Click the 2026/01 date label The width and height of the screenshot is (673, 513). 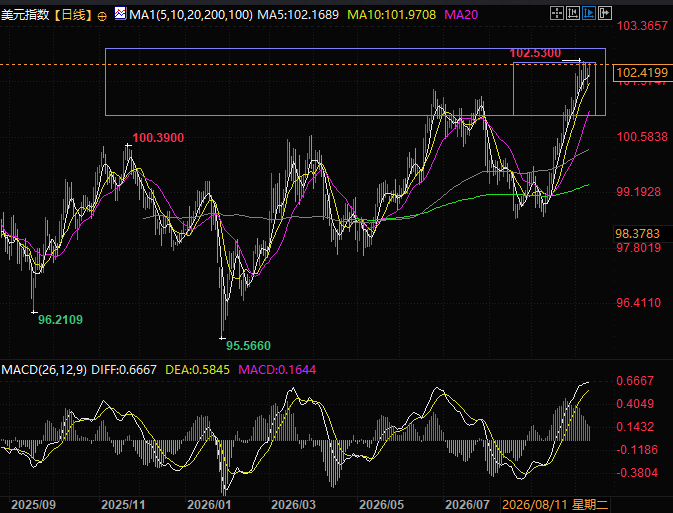tap(209, 505)
